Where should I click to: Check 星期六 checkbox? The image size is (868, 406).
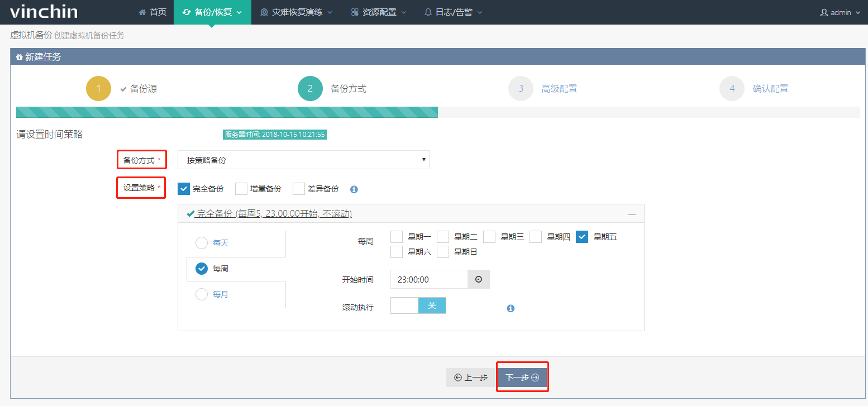(x=397, y=252)
